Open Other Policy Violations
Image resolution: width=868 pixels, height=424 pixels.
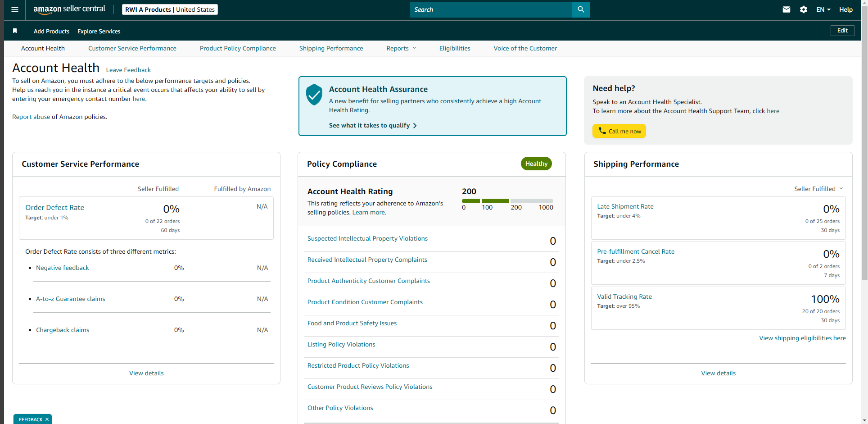[340, 408]
